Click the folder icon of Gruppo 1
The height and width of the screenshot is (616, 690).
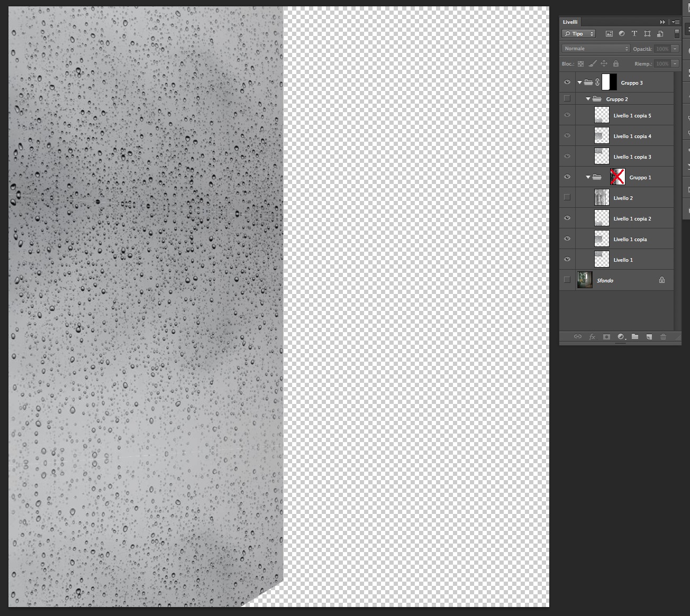597,177
